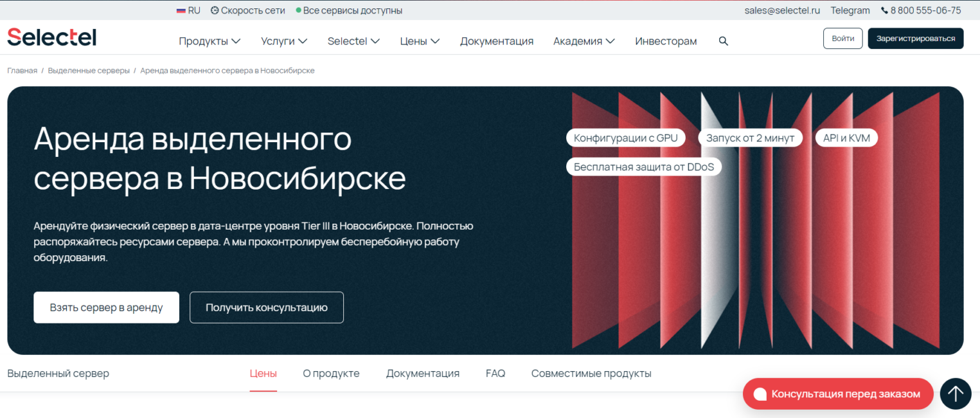Click the scroll-to-top arrow button
Screen dimensions: 980x418
pyautogui.click(x=956, y=394)
